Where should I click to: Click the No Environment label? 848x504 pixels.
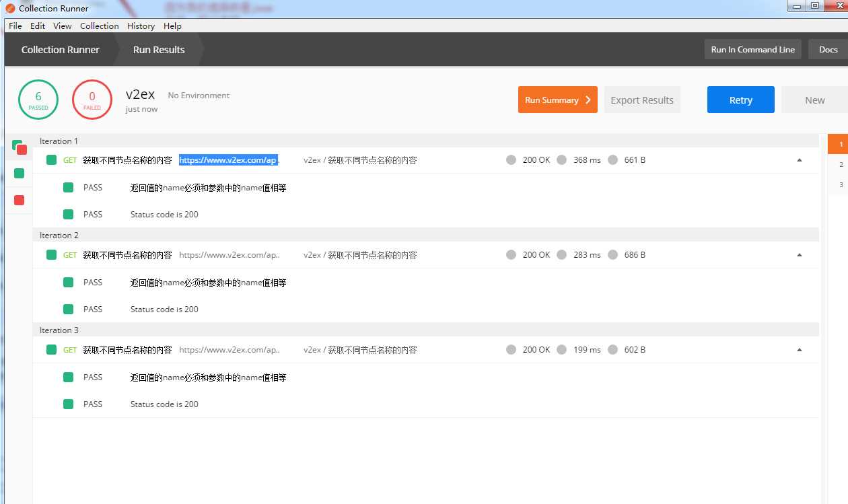tap(199, 96)
